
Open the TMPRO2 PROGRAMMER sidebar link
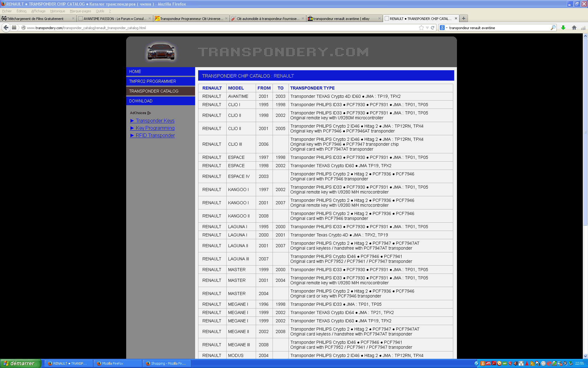153,81
